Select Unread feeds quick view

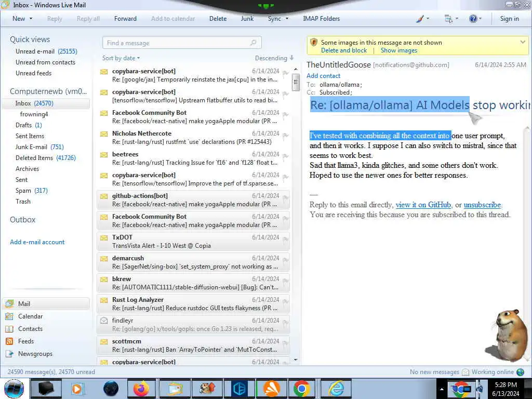tap(34, 73)
